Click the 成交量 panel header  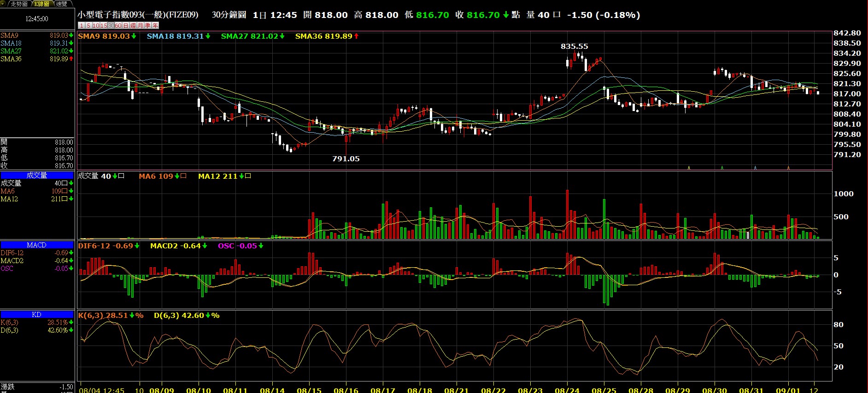pos(37,175)
